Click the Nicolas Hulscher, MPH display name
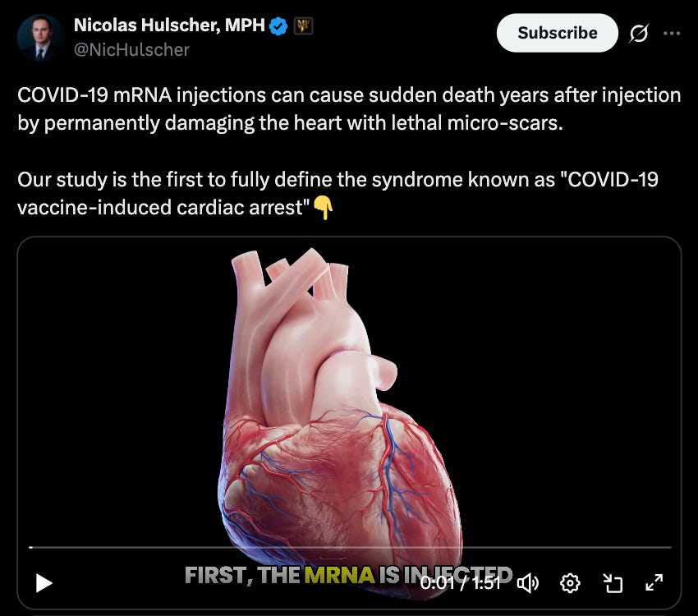Viewport: 698px width, 616px height. click(169, 25)
